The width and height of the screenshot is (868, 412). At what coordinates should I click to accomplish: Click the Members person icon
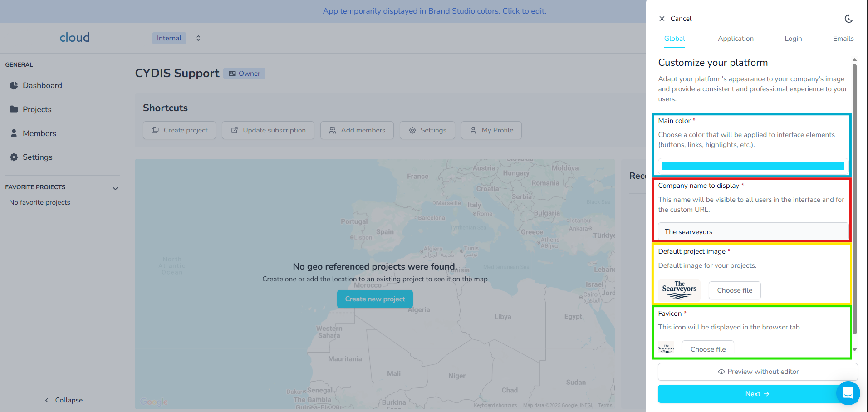pos(14,133)
